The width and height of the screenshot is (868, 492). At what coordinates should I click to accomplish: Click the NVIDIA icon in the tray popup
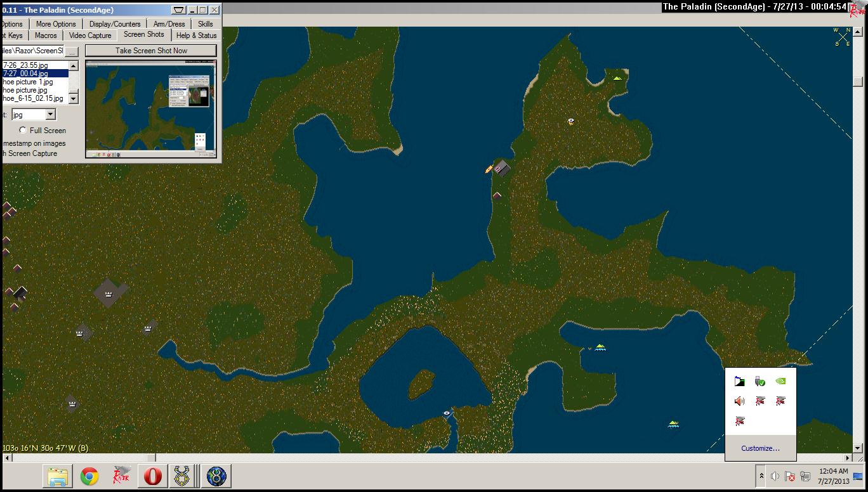pyautogui.click(x=780, y=381)
